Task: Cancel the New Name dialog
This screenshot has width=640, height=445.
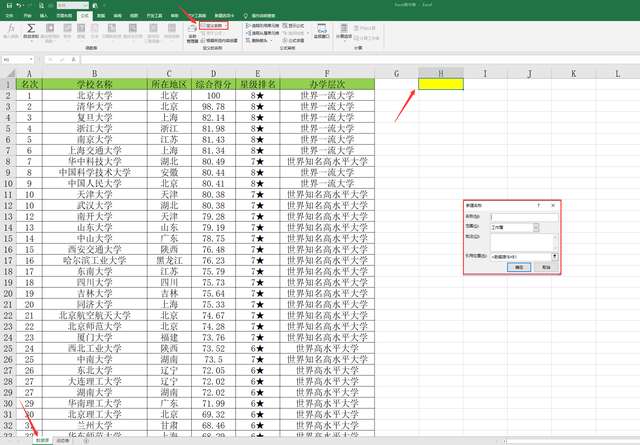Action: (x=546, y=268)
